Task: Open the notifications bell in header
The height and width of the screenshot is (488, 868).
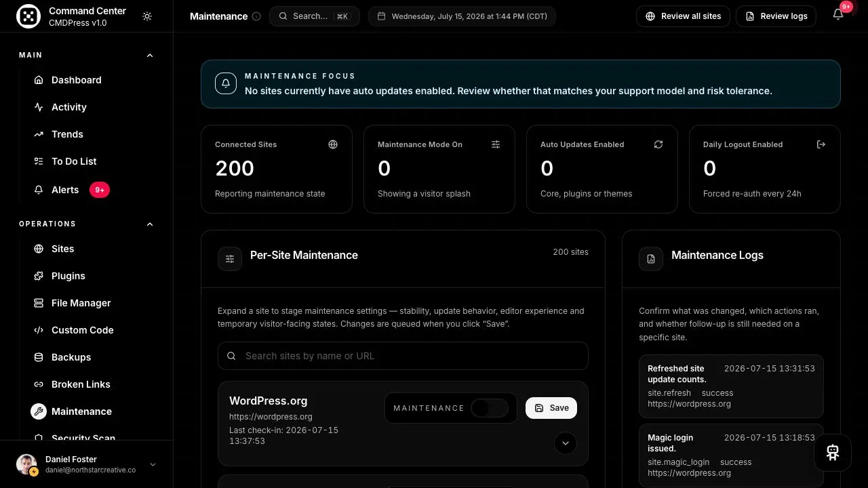Action: pyautogui.click(x=838, y=15)
